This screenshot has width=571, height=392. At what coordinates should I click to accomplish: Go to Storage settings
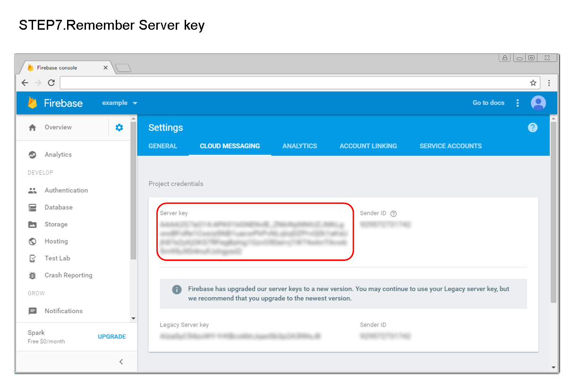(56, 224)
